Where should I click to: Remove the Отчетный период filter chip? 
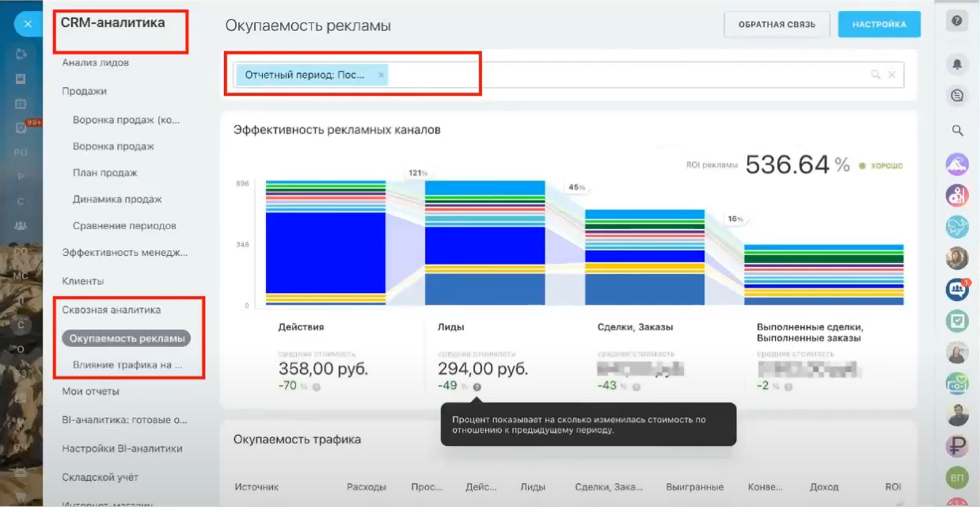pos(381,75)
